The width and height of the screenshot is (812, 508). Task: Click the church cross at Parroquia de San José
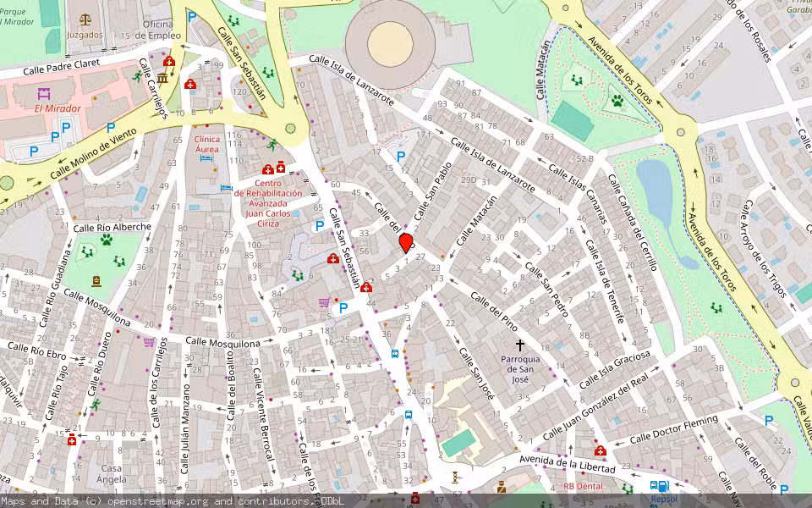pos(519,344)
